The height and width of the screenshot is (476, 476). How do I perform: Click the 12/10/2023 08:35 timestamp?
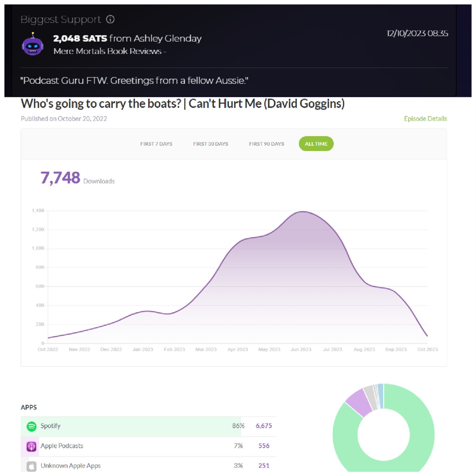tap(417, 33)
